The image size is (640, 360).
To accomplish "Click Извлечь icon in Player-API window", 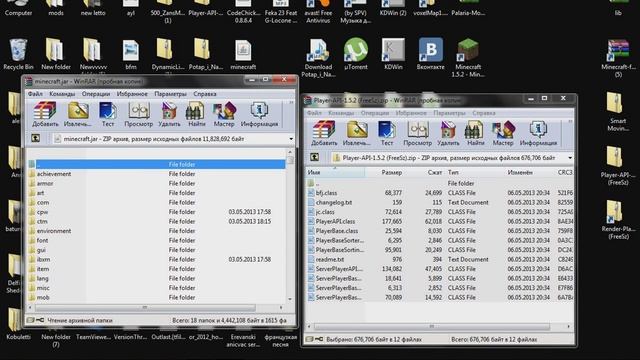I will point(356,133).
